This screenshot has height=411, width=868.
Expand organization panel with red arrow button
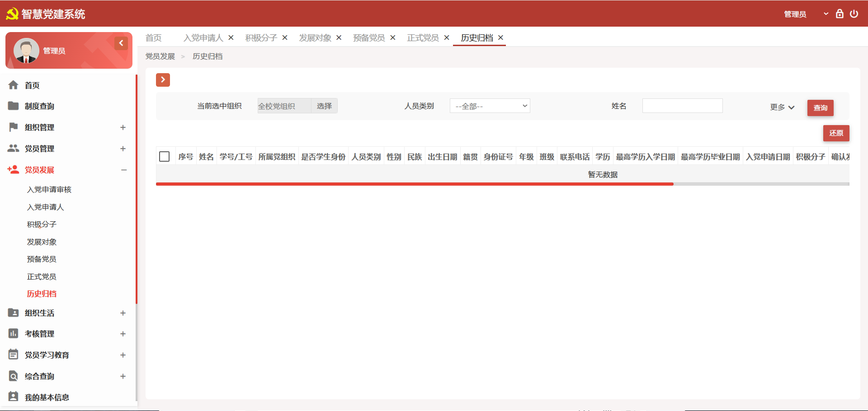click(163, 80)
